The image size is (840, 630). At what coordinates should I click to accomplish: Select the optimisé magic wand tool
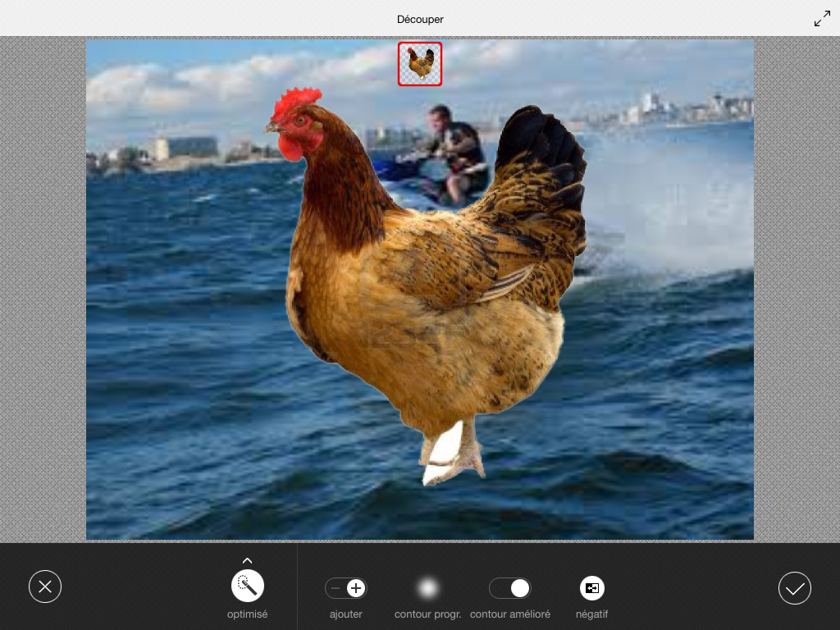[248, 586]
